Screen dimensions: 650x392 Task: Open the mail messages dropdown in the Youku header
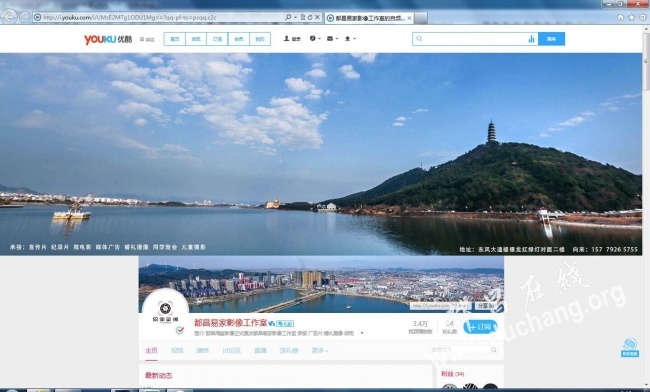[332, 39]
